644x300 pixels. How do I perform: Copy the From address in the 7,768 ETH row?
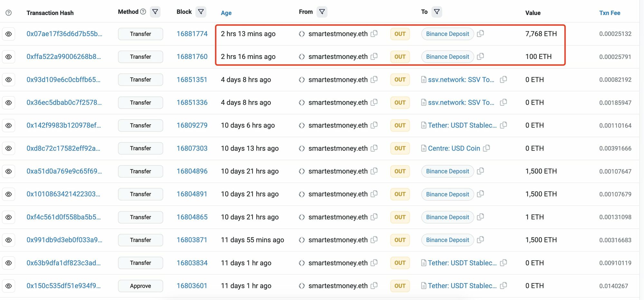pyautogui.click(x=374, y=34)
